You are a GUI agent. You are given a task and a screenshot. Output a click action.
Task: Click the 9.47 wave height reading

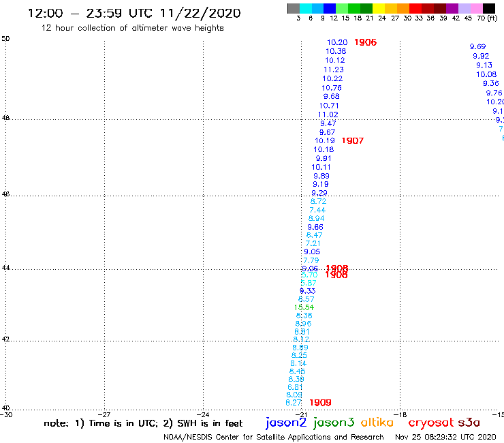(x=328, y=123)
